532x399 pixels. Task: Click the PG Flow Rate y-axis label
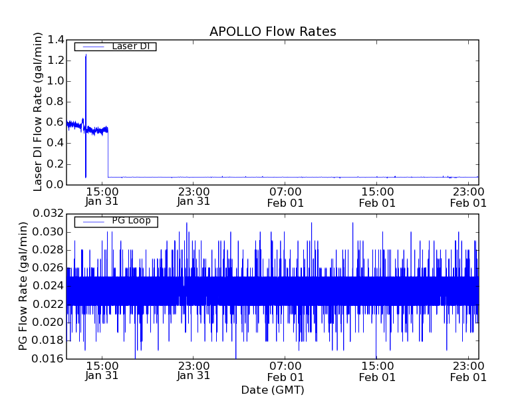pyautogui.click(x=23, y=286)
